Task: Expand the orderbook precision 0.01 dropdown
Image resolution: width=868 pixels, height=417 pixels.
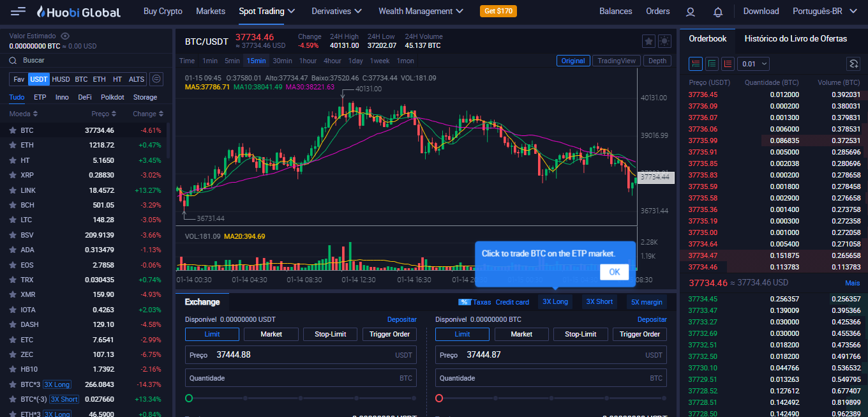Action: (x=754, y=64)
